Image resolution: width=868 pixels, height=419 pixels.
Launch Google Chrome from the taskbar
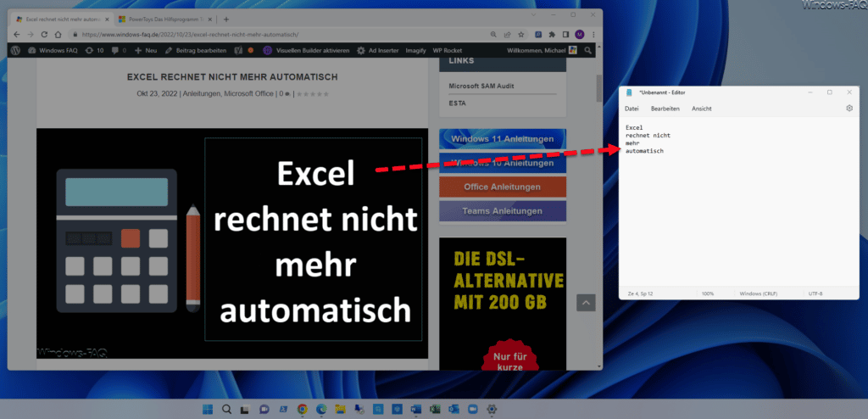click(x=303, y=410)
